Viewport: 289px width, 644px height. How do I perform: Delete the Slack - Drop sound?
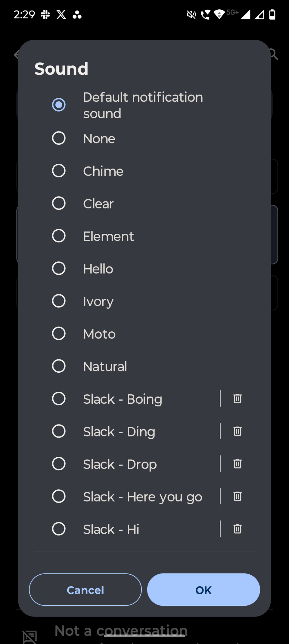[238, 464]
